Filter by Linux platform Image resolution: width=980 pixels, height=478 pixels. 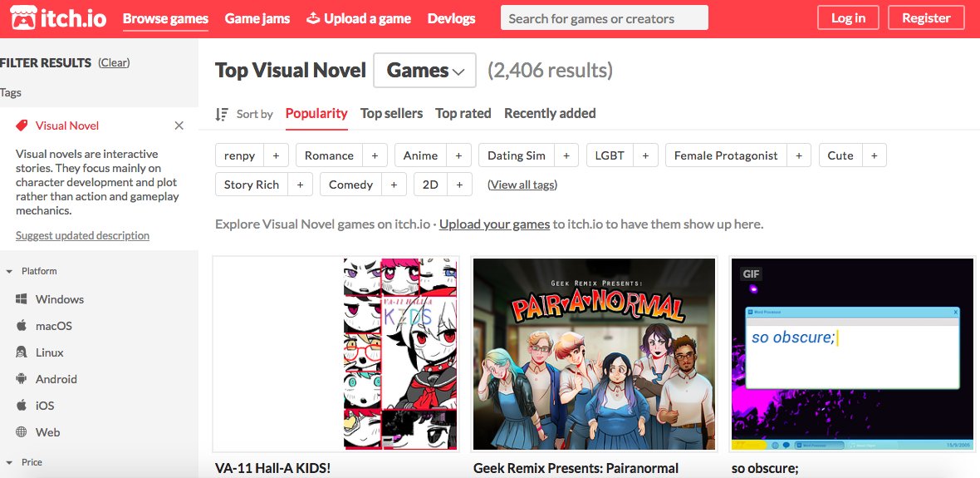(x=39, y=352)
